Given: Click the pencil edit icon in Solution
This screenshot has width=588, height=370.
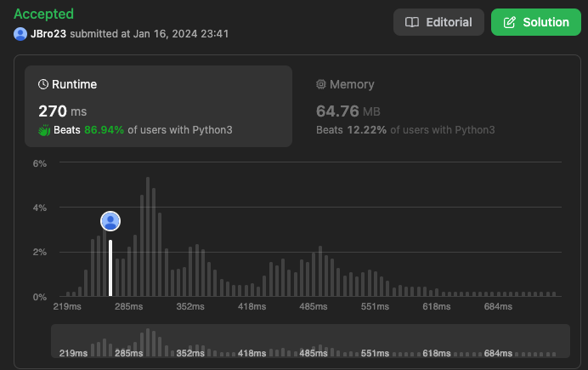Looking at the screenshot, I should 509,22.
